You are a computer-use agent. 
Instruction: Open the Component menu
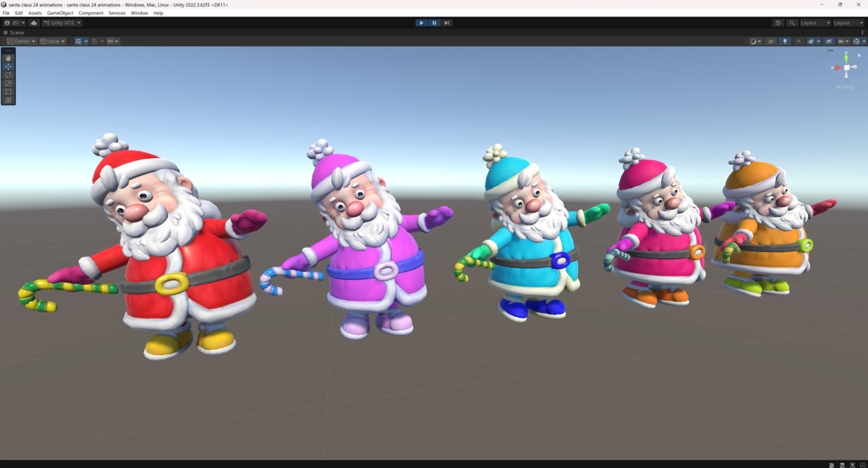click(91, 13)
